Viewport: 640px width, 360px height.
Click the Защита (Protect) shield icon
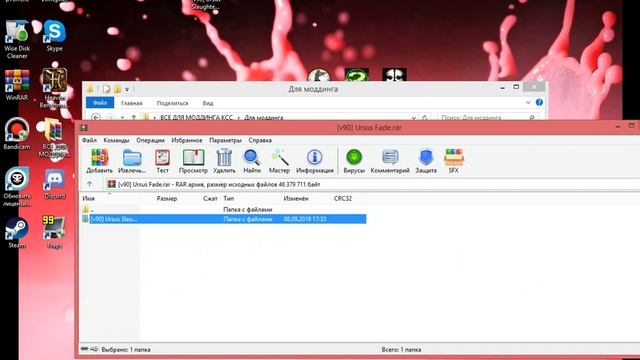[426, 161]
